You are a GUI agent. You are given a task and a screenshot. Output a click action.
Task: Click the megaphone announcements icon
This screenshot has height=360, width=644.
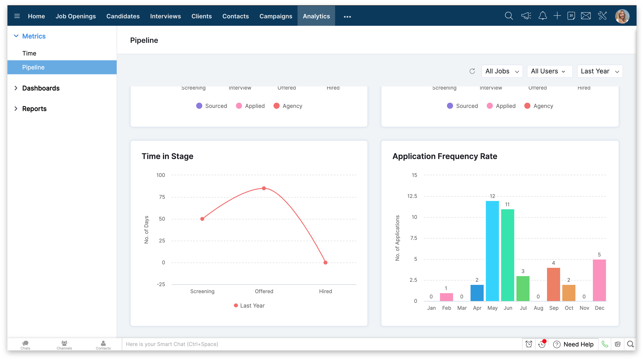tap(526, 16)
